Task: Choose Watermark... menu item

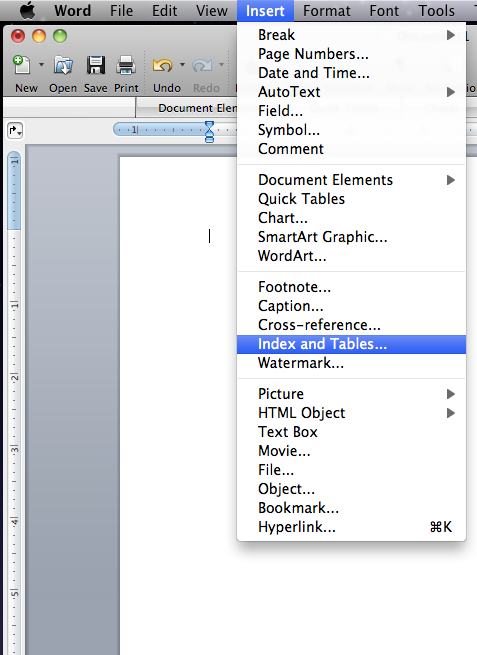Action: point(351,363)
